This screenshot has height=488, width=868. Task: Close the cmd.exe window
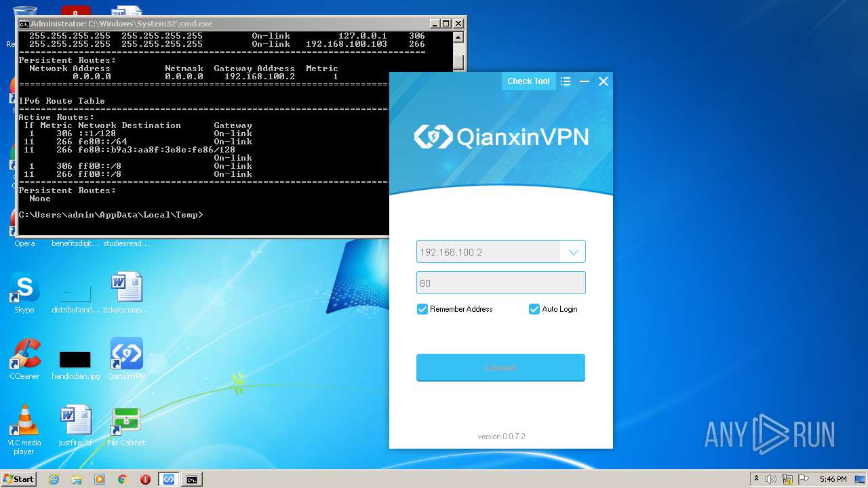click(x=458, y=24)
